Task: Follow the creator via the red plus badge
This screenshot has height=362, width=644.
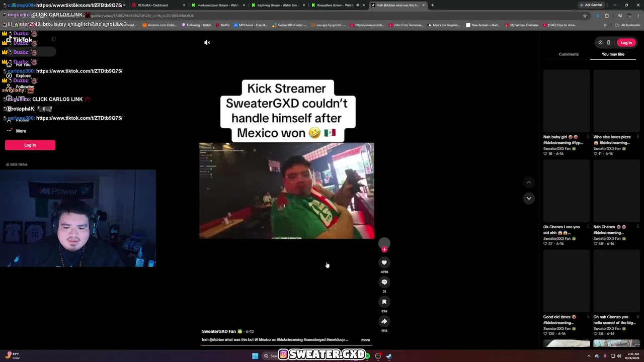Action: tap(384, 249)
